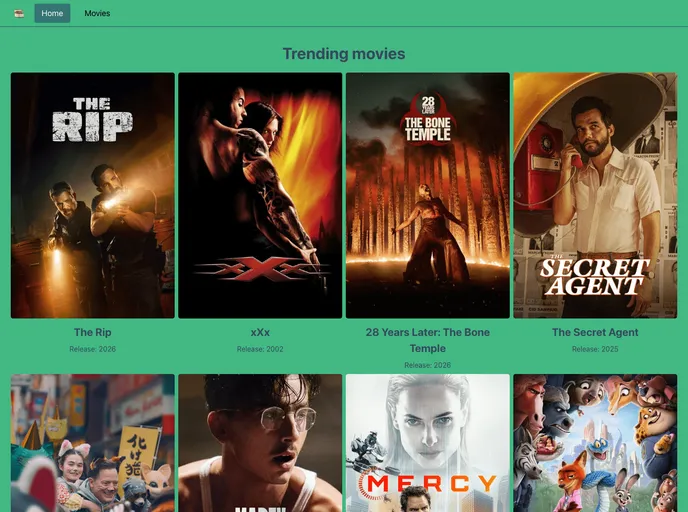
Task: Open the animated animals city poster
Action: (595, 443)
